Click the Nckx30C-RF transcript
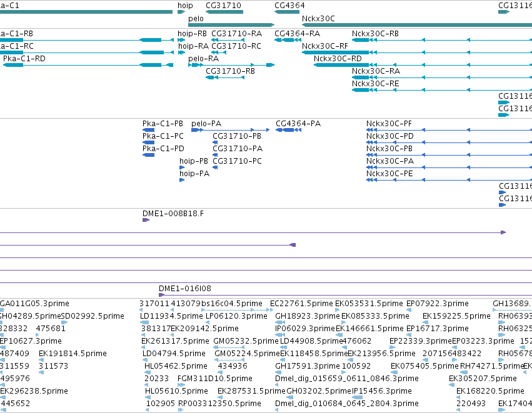Image resolution: width=532 pixels, height=413 pixels. tap(417, 52)
